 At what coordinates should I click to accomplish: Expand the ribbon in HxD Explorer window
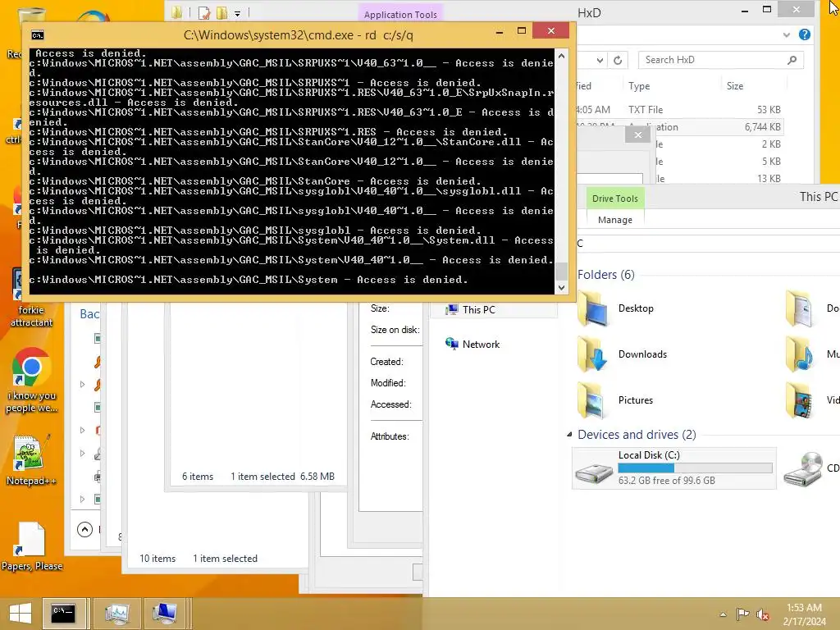(786, 34)
